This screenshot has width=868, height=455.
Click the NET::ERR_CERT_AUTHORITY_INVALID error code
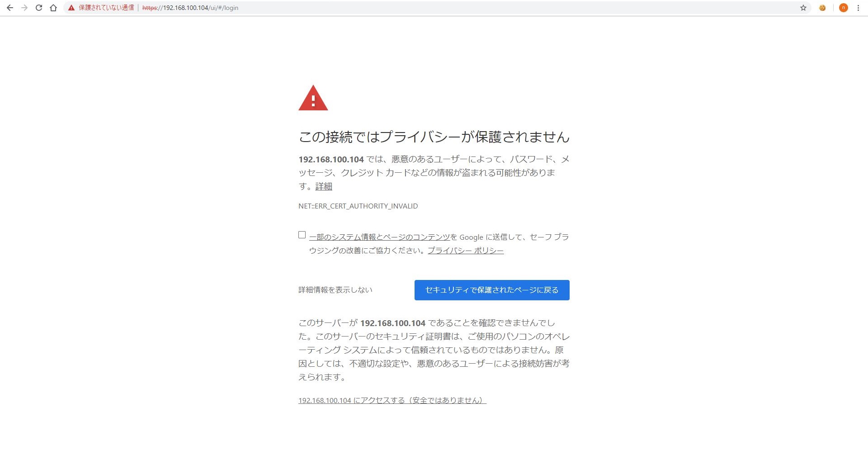(x=358, y=206)
